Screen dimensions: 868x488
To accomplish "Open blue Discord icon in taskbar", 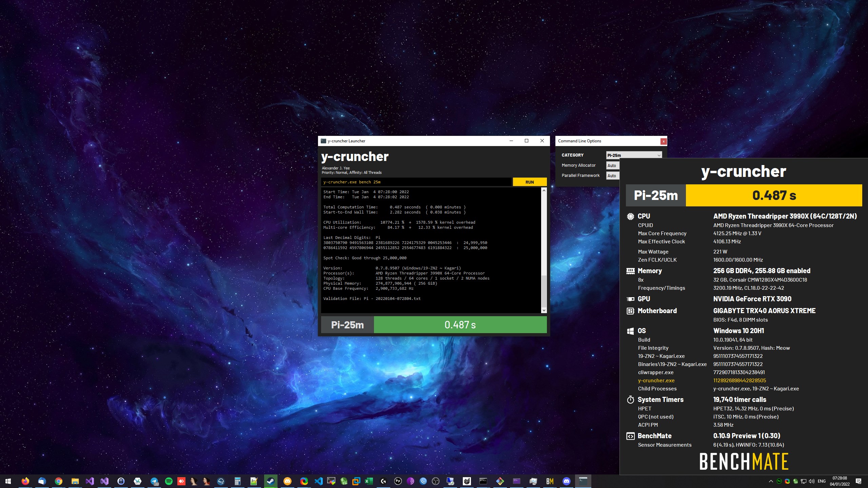I will (566, 481).
